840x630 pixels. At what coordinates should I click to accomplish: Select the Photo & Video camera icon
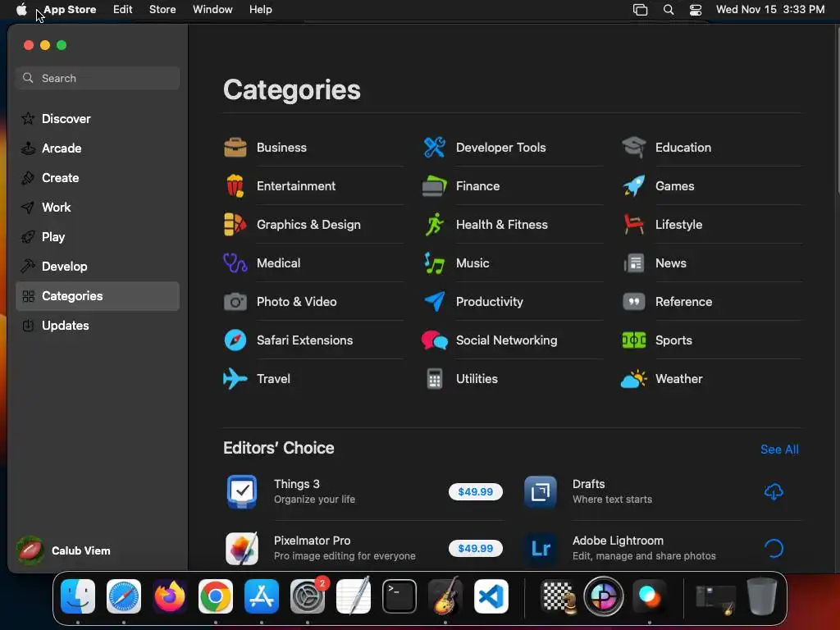pyautogui.click(x=235, y=302)
